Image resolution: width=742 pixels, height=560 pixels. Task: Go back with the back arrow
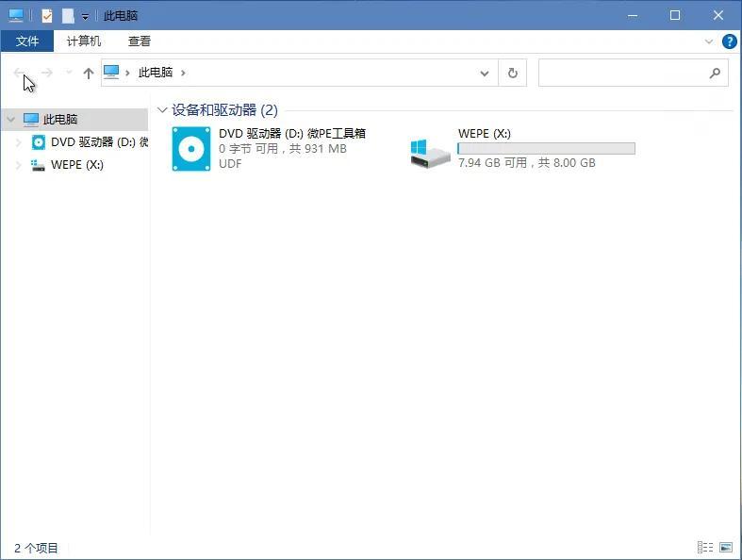click(20, 73)
